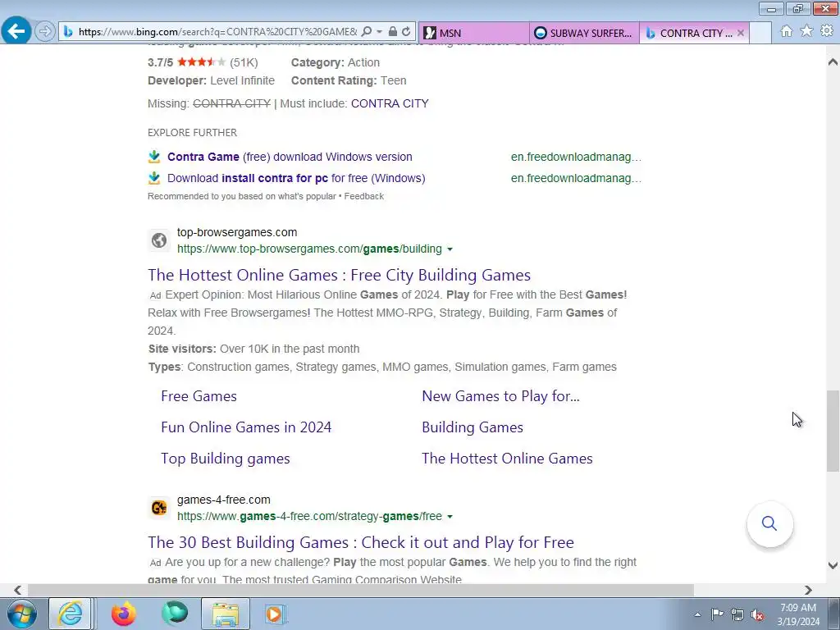Viewport: 840px width, 630px height.
Task: Open the green globe browser taskbar icon
Action: (x=174, y=614)
